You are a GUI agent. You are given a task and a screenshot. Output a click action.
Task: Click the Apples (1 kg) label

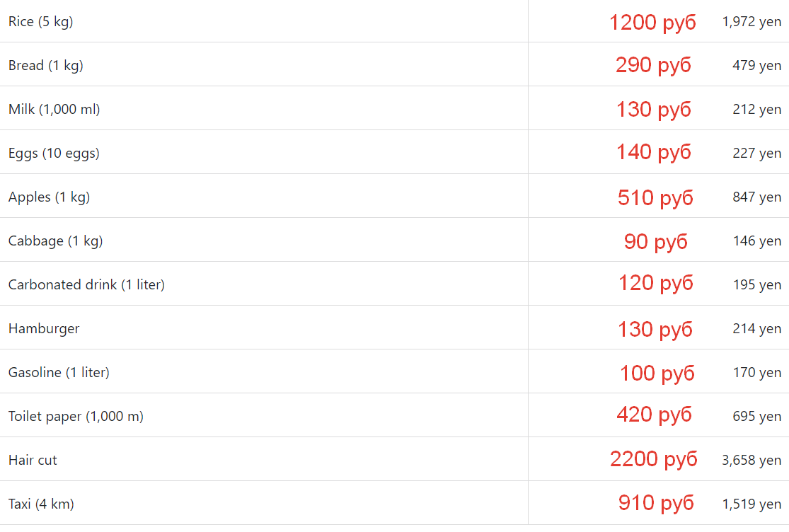[50, 197]
